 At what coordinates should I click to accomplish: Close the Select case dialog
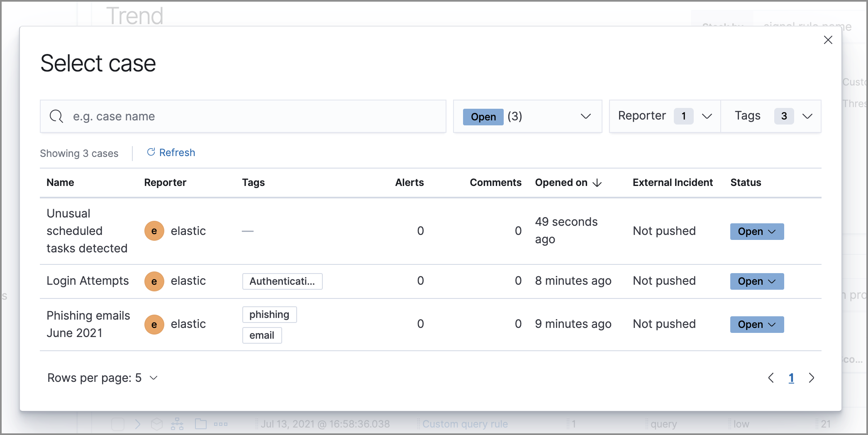[828, 40]
